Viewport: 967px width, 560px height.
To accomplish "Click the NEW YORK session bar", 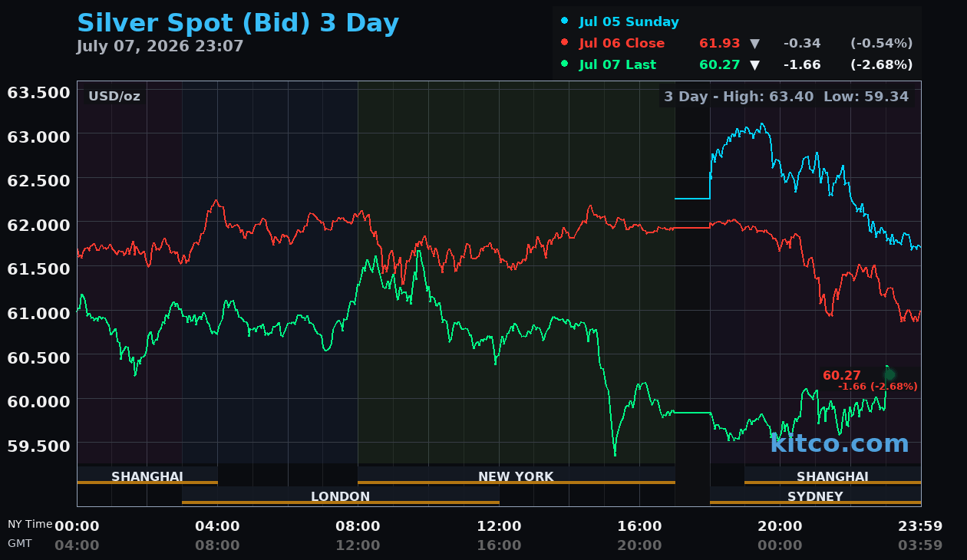I will (x=517, y=476).
